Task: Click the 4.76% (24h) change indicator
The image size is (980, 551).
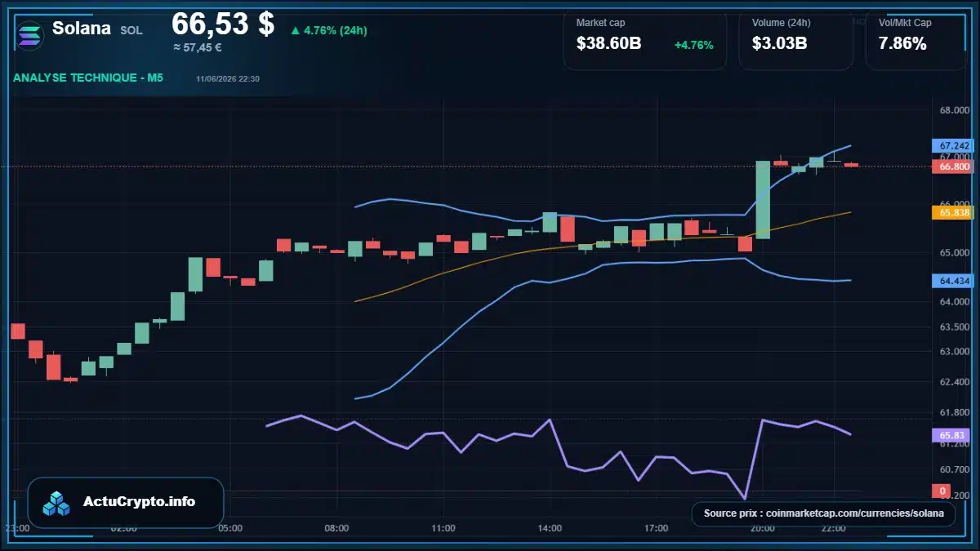Action: pos(329,30)
